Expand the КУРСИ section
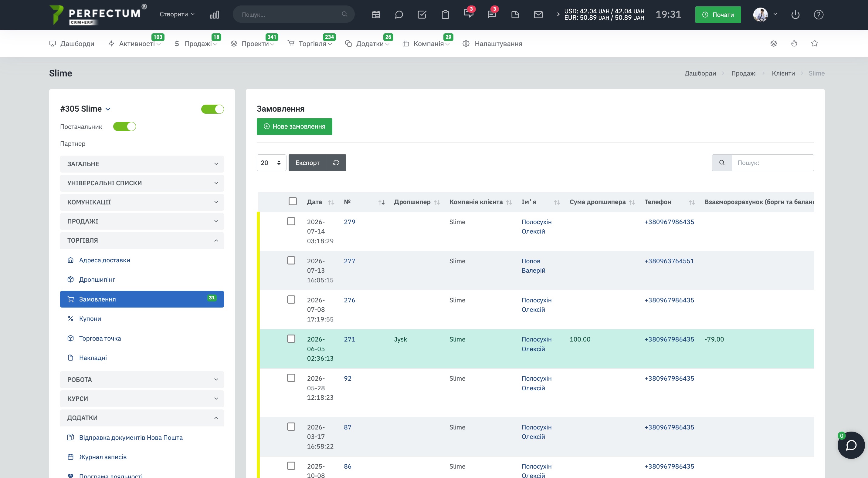The image size is (868, 478). (142, 399)
